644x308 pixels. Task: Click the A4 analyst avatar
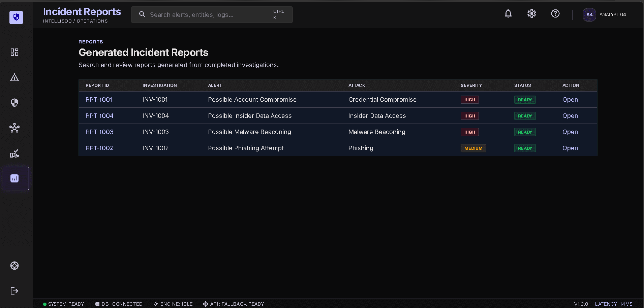(589, 14)
